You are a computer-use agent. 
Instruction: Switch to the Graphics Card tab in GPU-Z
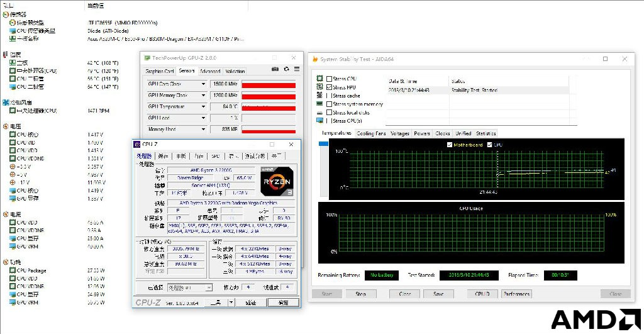(159, 71)
